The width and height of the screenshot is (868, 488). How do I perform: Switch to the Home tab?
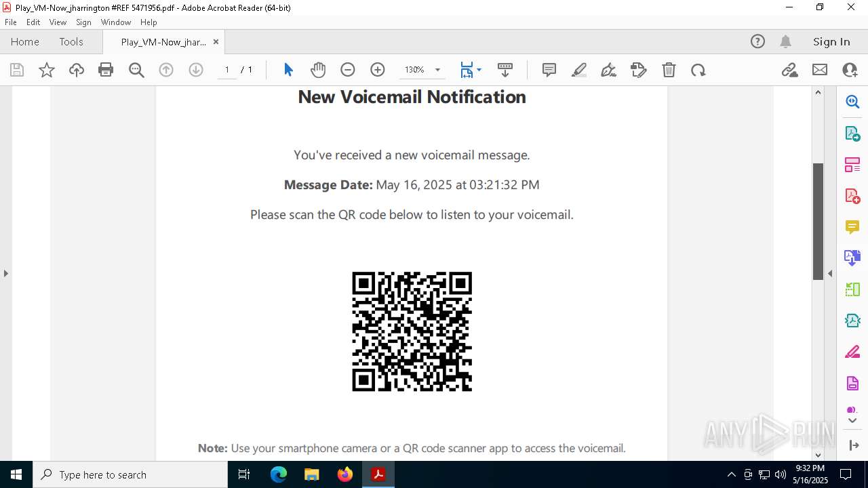pyautogui.click(x=25, y=42)
